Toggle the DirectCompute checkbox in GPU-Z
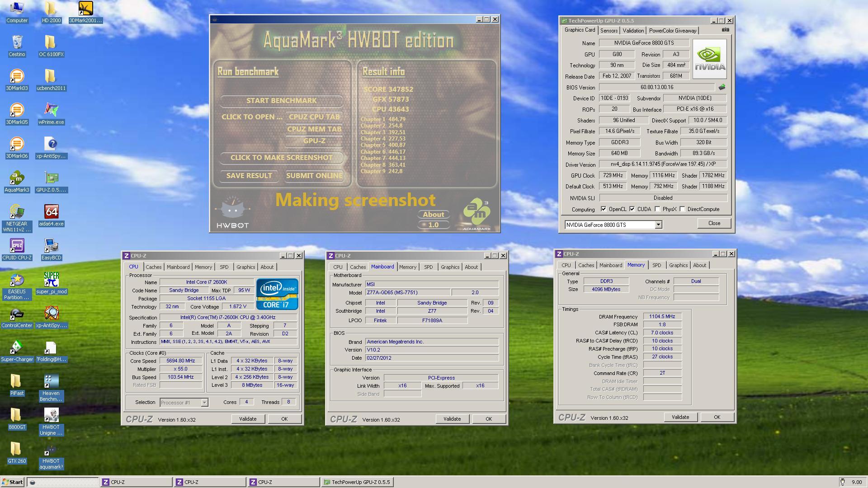868x488 pixels. [683, 209]
